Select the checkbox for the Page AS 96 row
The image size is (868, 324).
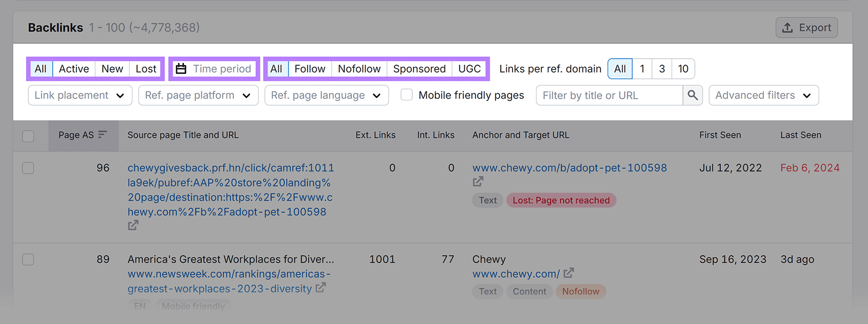[x=28, y=168]
